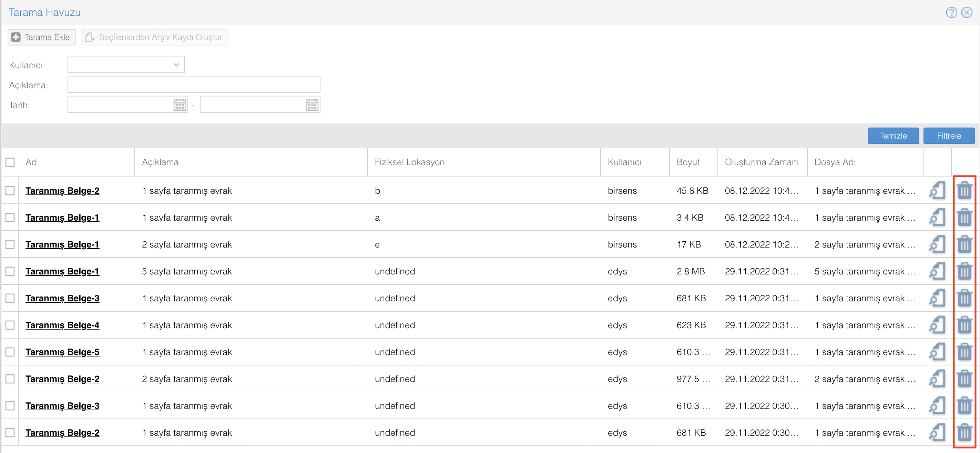Viewport: 980px width, 453px height.
Task: Expand the Kullanıcı dropdown
Action: coord(176,65)
